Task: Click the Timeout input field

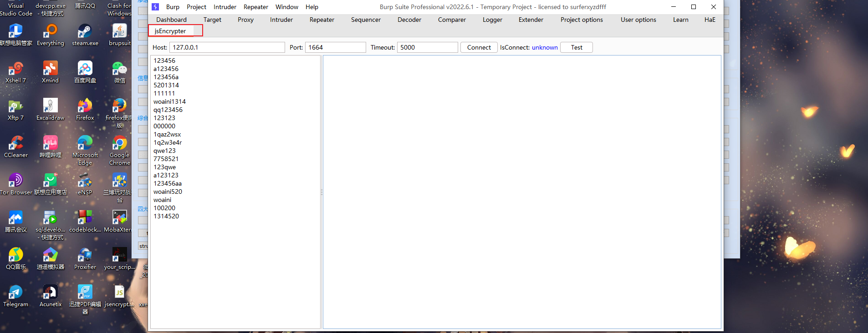Action: pos(428,47)
